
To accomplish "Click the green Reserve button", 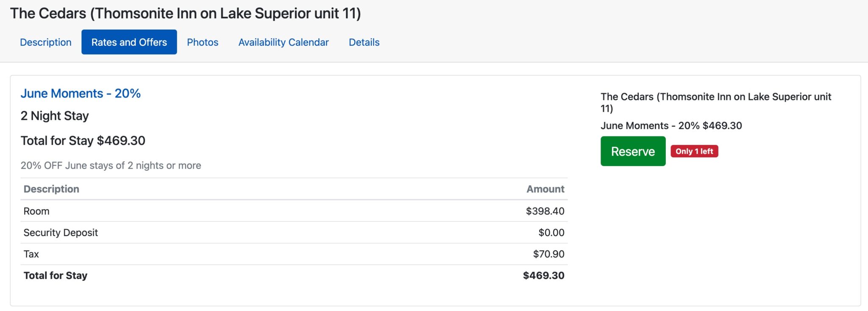I will point(632,151).
